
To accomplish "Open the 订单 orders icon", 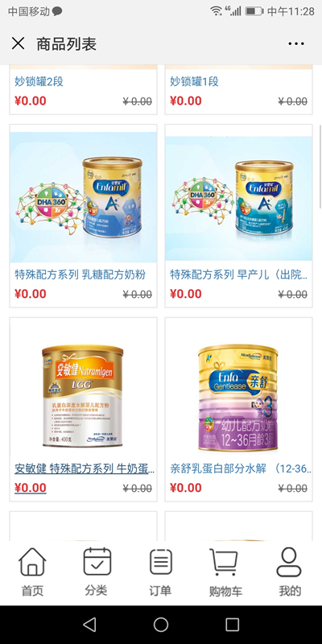I will point(160,572).
